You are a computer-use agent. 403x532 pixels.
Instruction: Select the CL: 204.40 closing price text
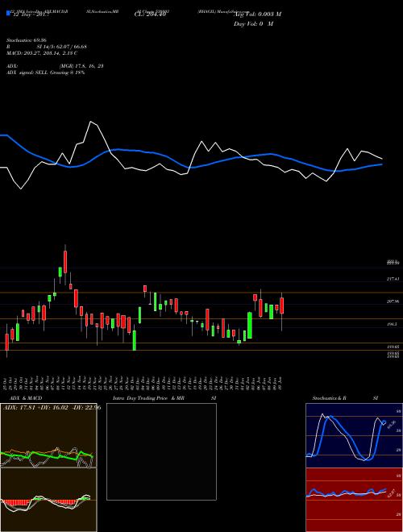(150, 15)
